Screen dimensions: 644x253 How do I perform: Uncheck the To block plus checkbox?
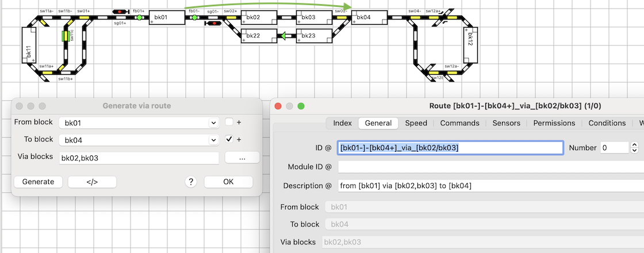pyautogui.click(x=229, y=140)
